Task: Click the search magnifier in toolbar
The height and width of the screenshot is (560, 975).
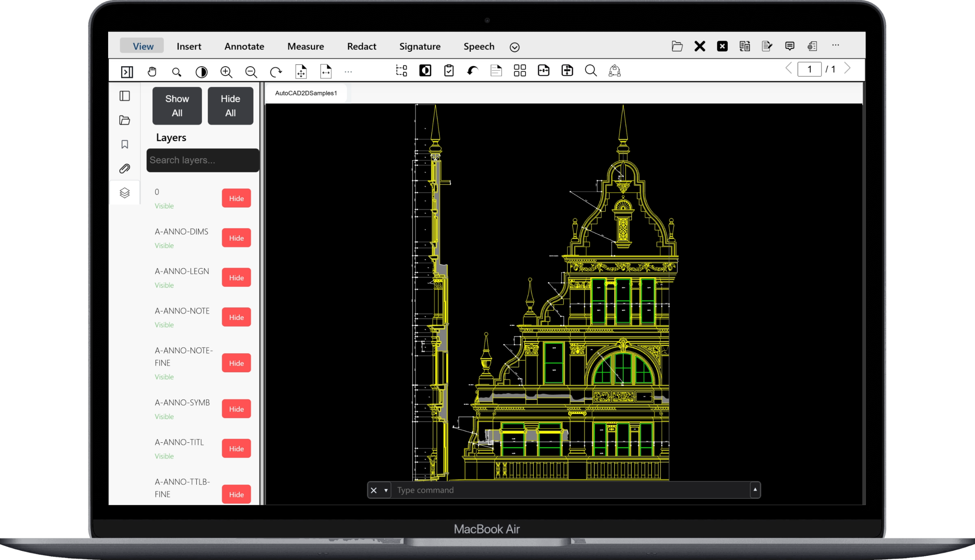Action: pos(591,71)
